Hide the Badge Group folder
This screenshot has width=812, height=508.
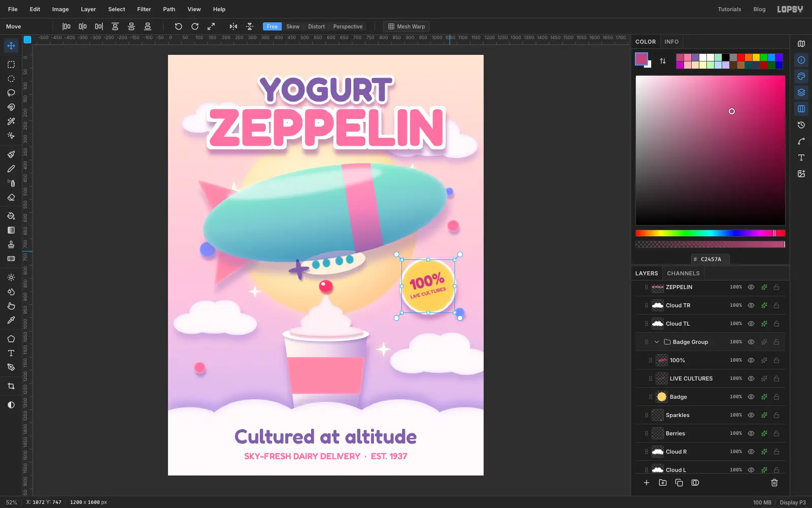751,342
